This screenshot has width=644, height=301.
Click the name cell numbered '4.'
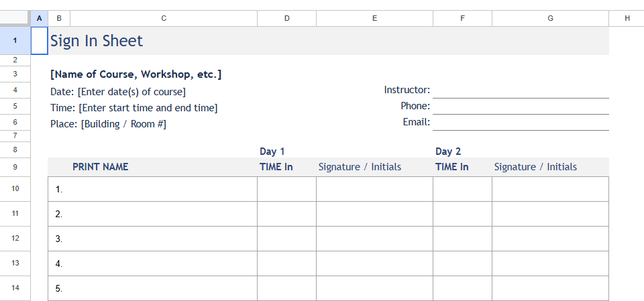(x=153, y=263)
